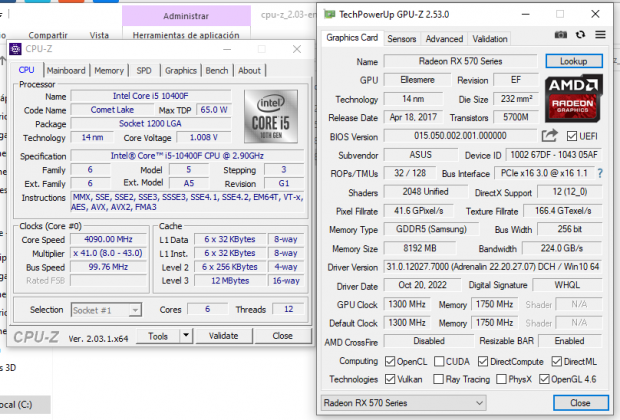Image resolution: width=620 pixels, height=420 pixels.
Task: Open the Socket #1 selection dropdown
Action: point(106,310)
